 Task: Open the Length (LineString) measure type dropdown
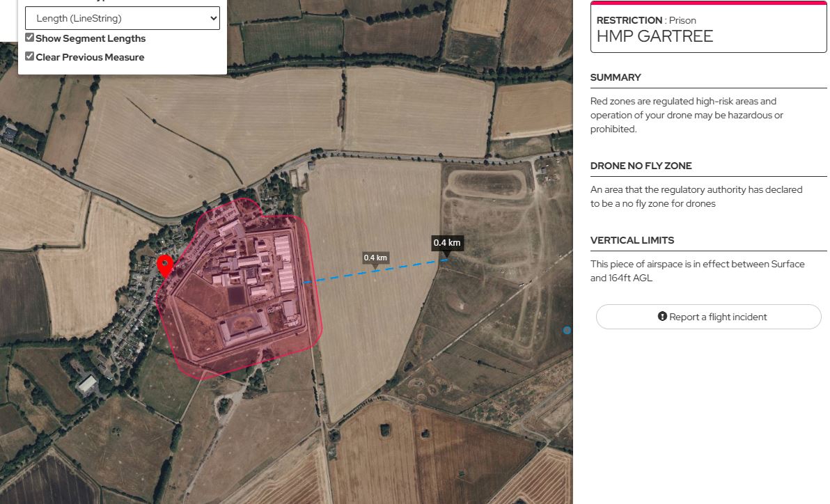point(123,17)
